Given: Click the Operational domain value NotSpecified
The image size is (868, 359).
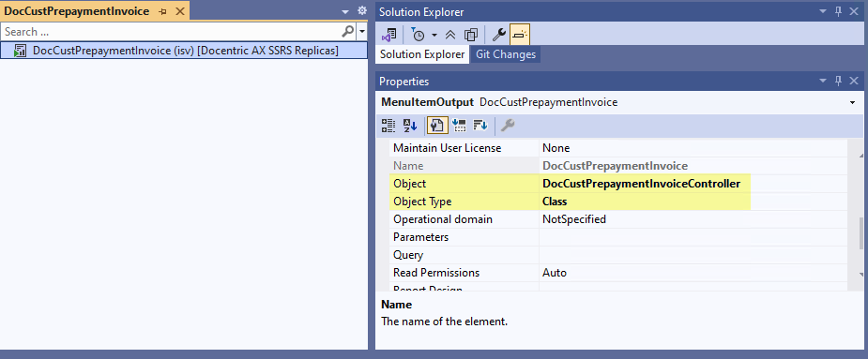Looking at the screenshot, I should click(x=574, y=219).
